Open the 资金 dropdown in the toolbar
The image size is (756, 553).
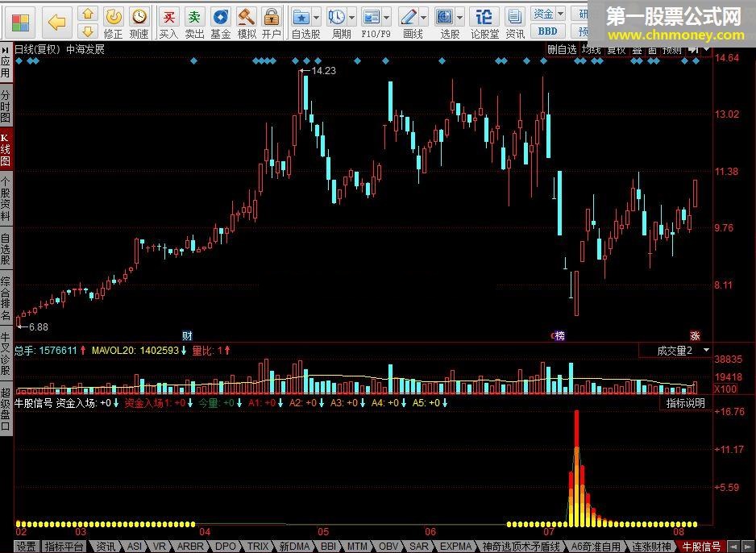[548, 14]
